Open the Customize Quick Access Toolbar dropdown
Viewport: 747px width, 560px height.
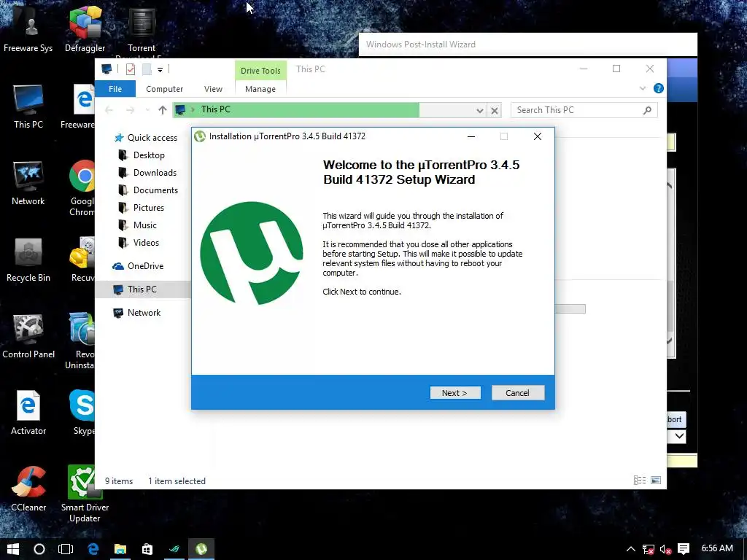[160, 69]
